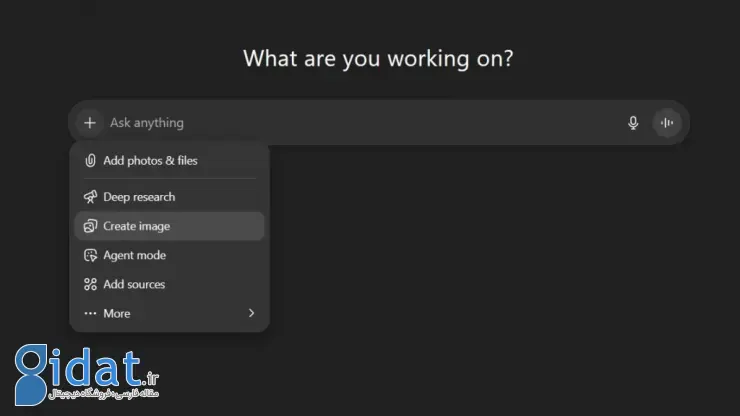Enable Agent mode from the menu
740x416 pixels.
tap(134, 255)
